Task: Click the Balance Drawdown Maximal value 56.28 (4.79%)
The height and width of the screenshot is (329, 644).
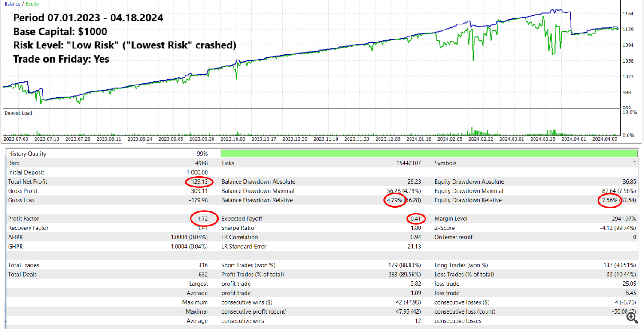Action: [404, 191]
